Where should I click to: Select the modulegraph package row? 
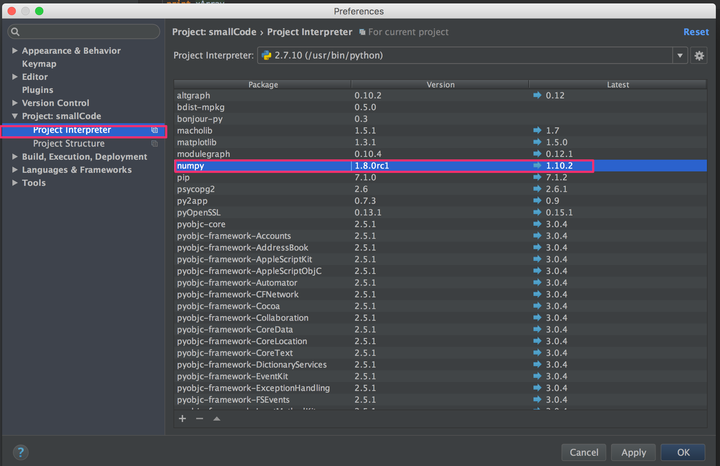[440, 154]
